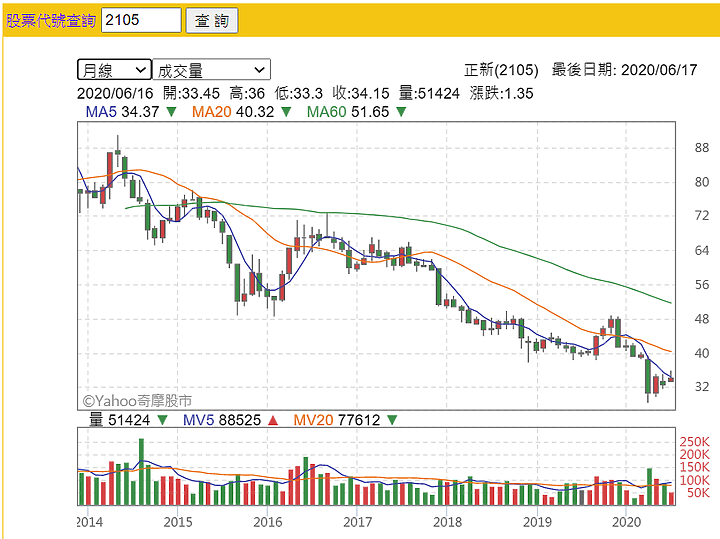The height and width of the screenshot is (539, 720).
Task: Click the green down arrow beside MA60
Action: coord(401,112)
